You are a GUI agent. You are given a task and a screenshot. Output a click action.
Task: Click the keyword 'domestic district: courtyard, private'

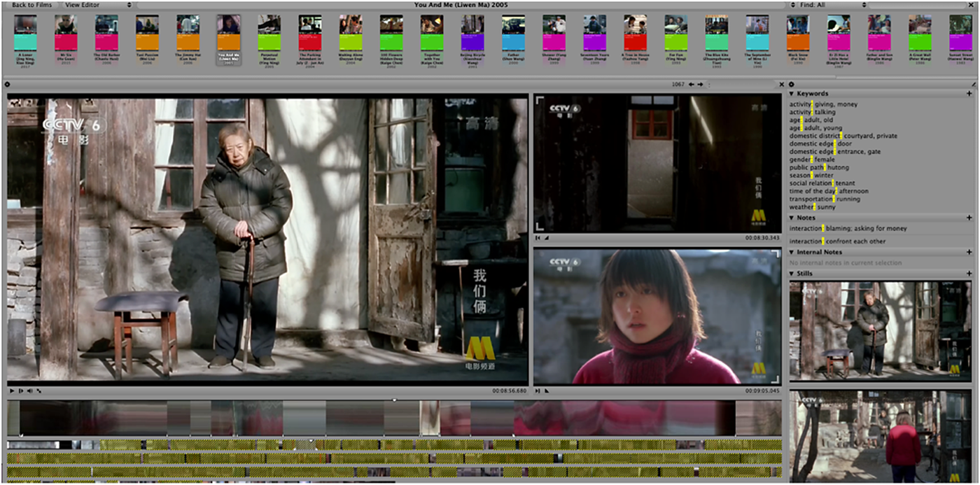[843, 136]
